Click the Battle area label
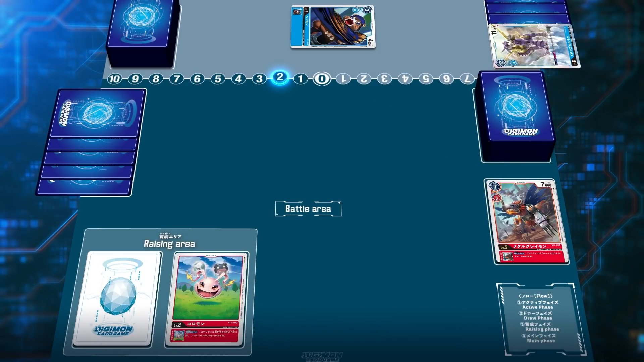 click(308, 209)
